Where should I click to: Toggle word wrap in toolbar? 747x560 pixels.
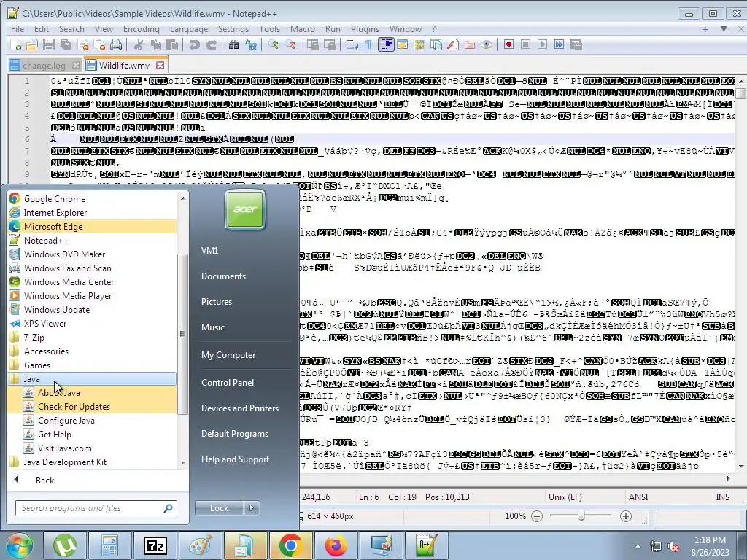(x=352, y=44)
